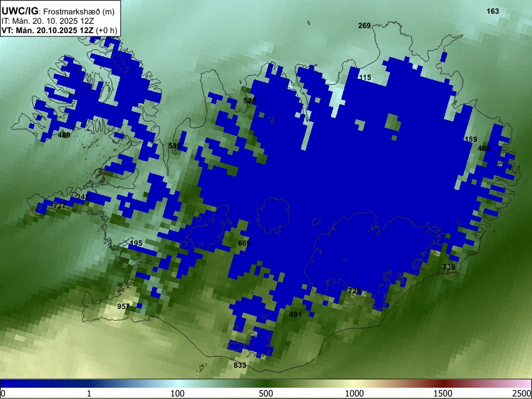The image size is (532, 399).
Task: Click the map value 163
Action: coord(493,11)
